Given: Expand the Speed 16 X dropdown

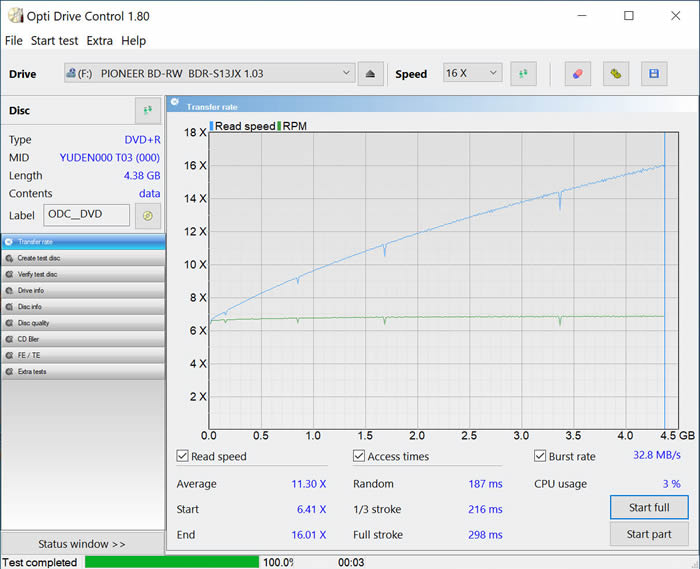Looking at the screenshot, I should point(472,73).
